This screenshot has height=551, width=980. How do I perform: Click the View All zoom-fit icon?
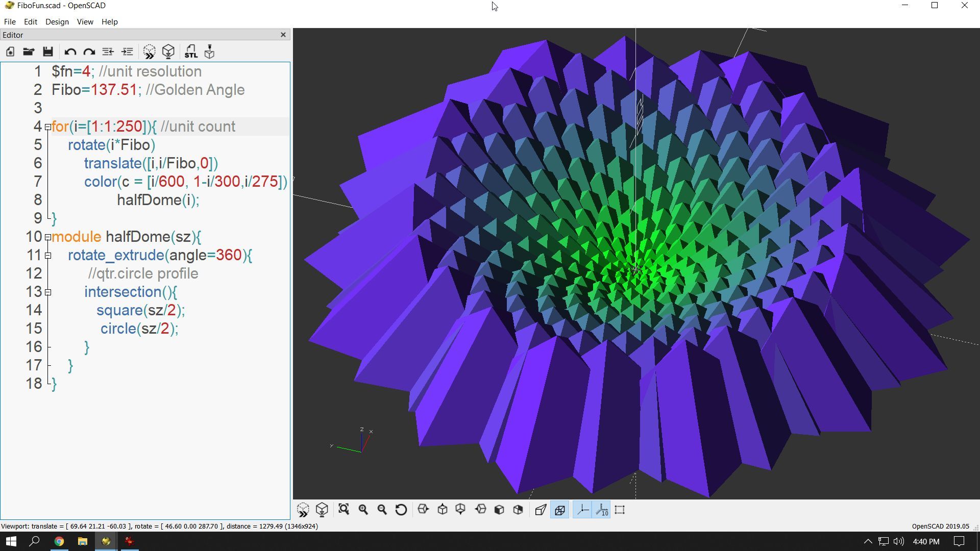click(344, 510)
